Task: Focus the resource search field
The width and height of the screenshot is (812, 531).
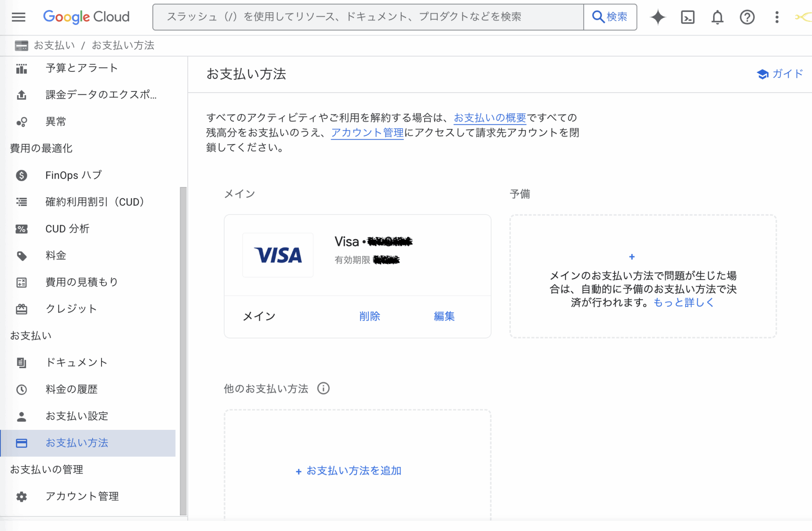Action: (368, 17)
